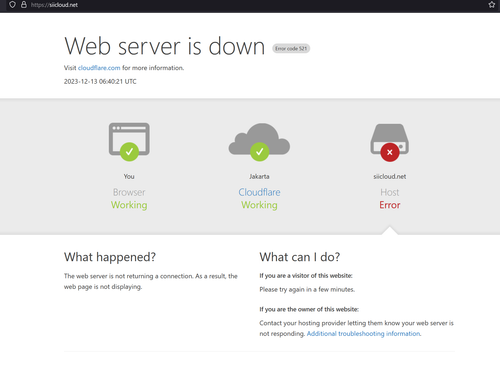Click the cloud icon with green check
Image resolution: width=500 pixels, height=369 pixels.
click(259, 142)
